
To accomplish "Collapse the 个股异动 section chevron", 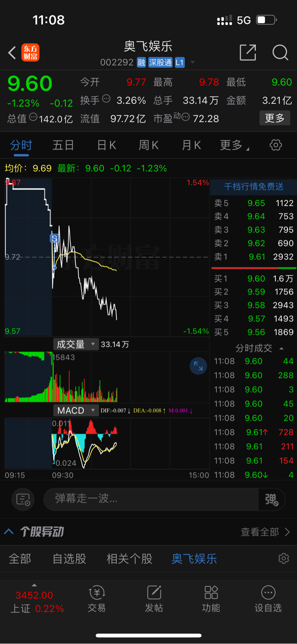I will click(9, 532).
